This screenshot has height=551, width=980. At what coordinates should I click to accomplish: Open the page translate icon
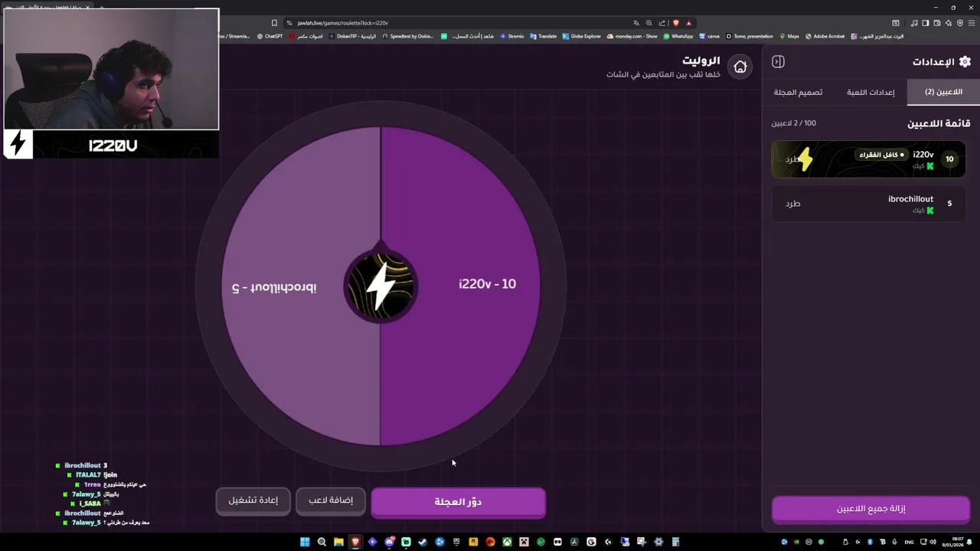tap(635, 23)
